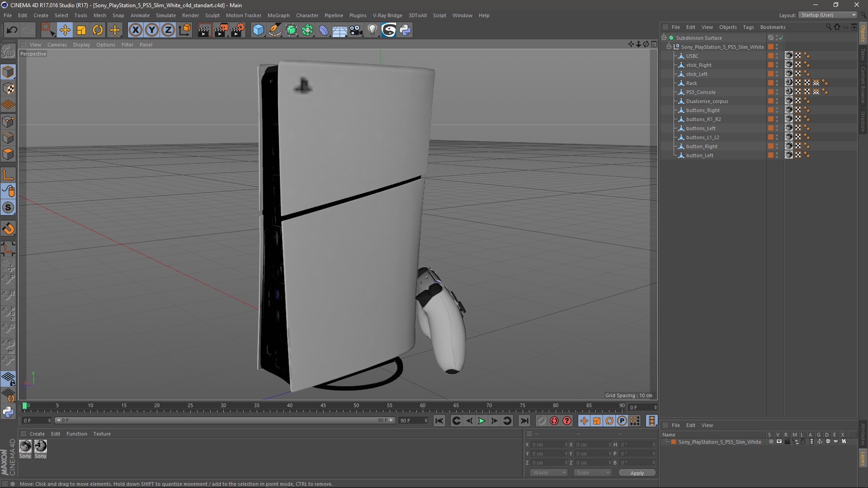Select the first Sony material thumbnail
The width and height of the screenshot is (868, 488).
click(25, 446)
